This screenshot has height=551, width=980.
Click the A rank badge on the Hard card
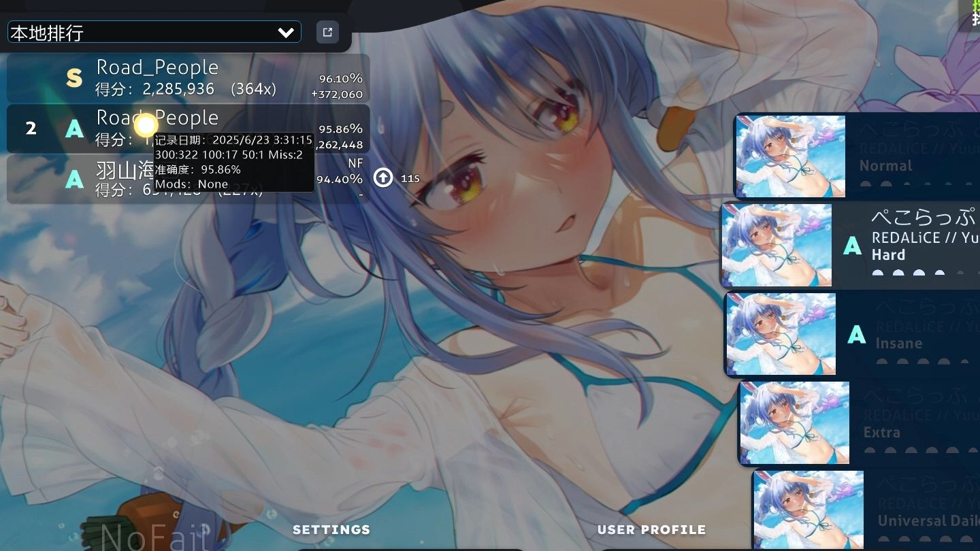tap(853, 246)
